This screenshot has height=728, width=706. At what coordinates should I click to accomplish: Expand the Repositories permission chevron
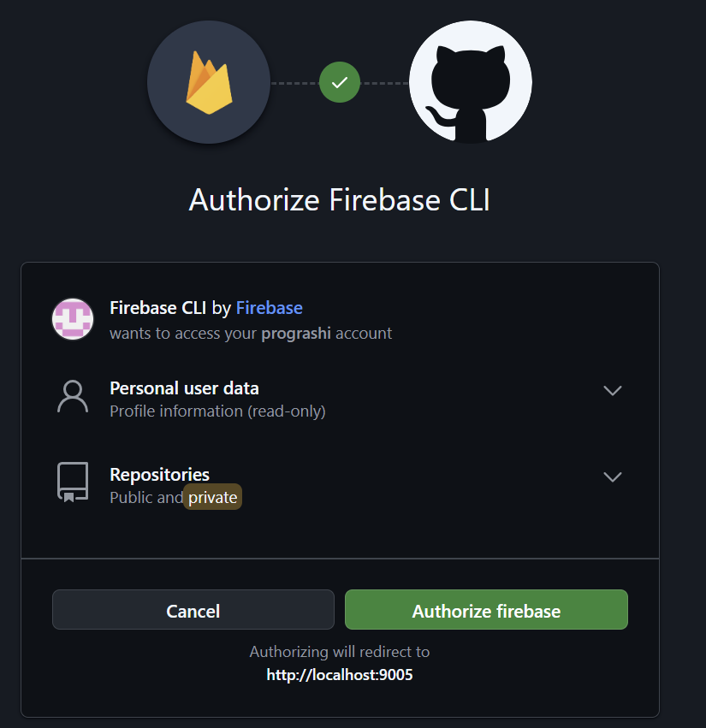tap(612, 476)
